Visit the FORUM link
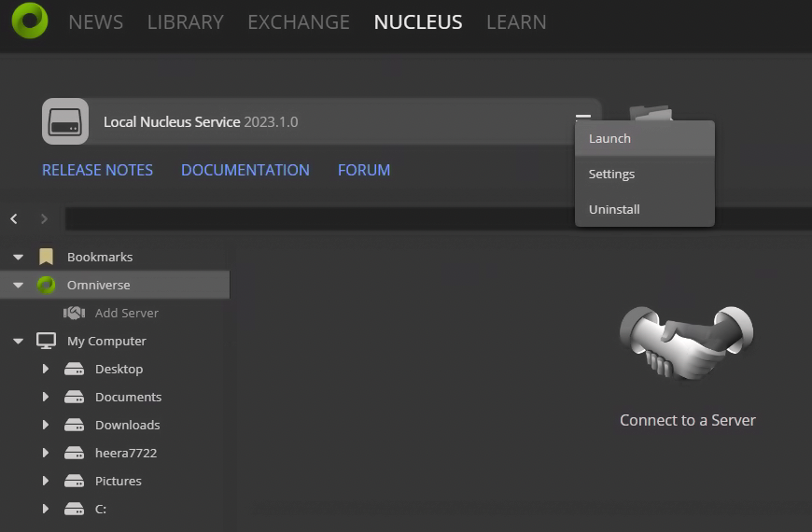Image resolution: width=812 pixels, height=532 pixels. [364, 170]
